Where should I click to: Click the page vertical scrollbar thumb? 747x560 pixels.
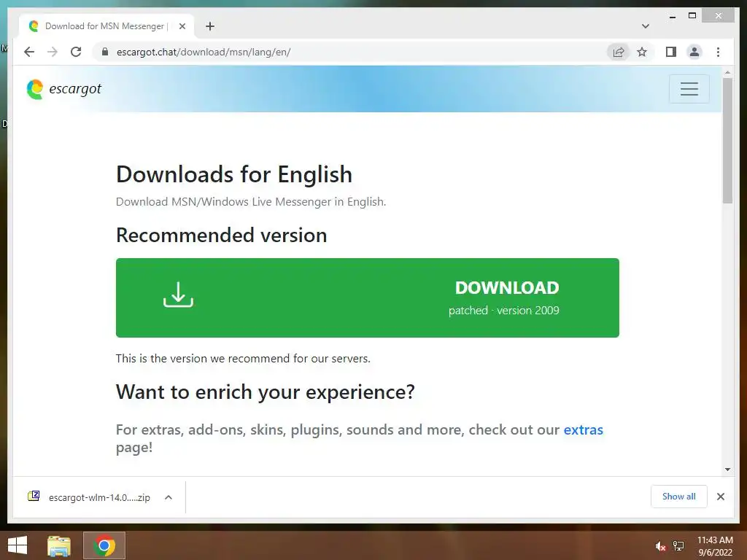727,141
